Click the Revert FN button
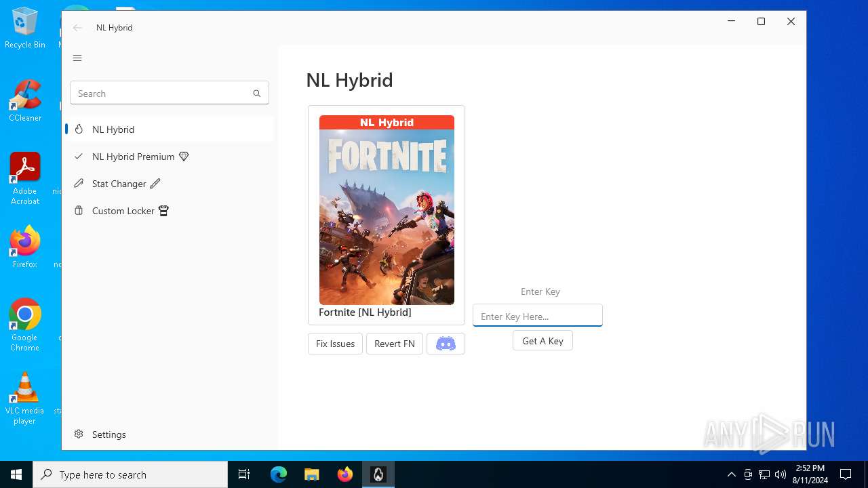 (x=395, y=344)
